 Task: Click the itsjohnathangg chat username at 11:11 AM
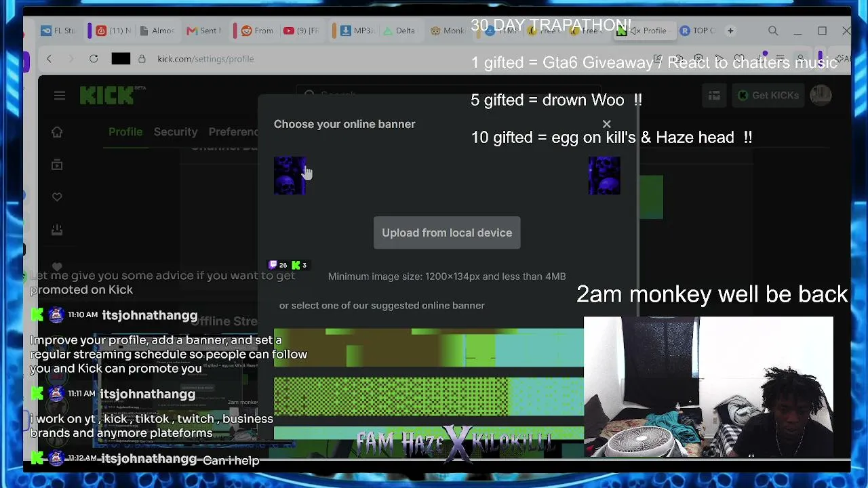(147, 394)
